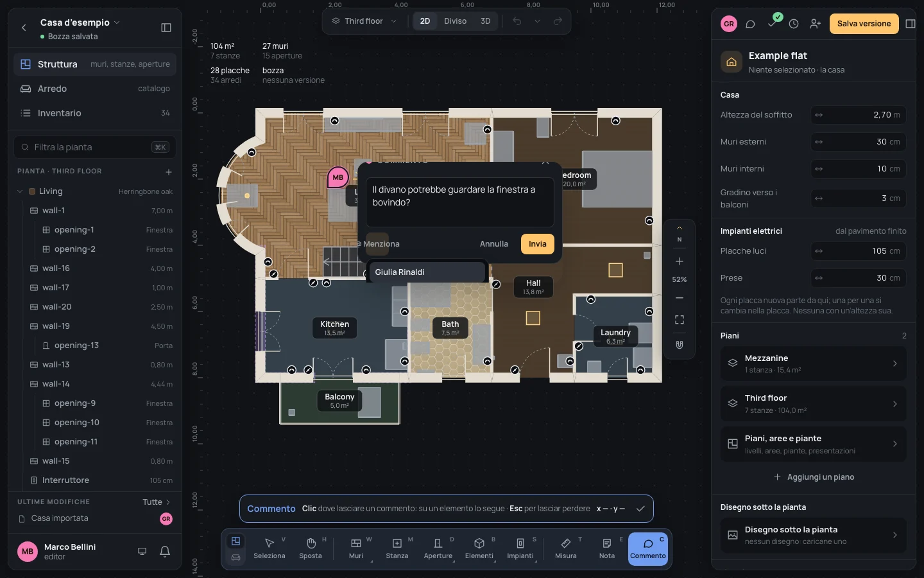Pick the Stanza room tool
This screenshot has height=578, width=924.
[397, 548]
